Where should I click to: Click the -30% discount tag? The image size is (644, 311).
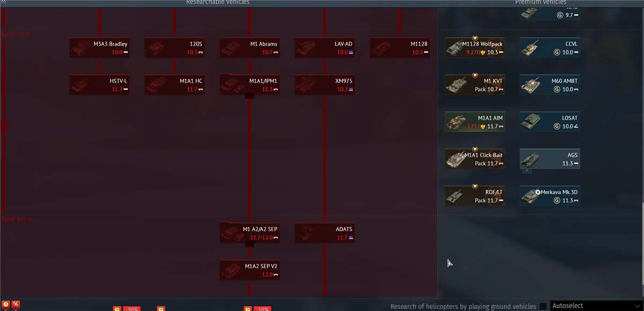point(132,309)
